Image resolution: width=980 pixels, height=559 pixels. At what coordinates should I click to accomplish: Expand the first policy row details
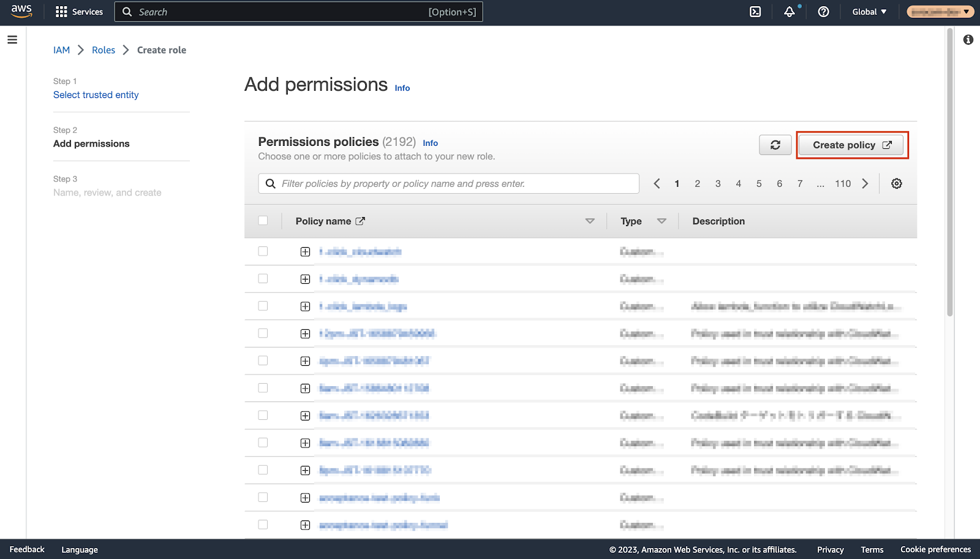click(x=305, y=252)
